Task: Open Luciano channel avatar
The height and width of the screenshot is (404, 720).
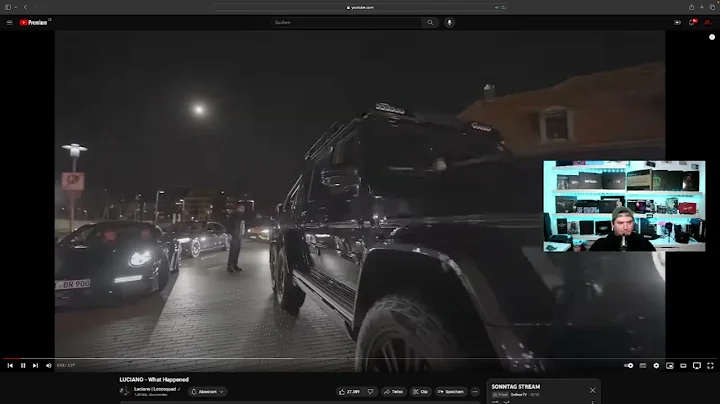Action: pyautogui.click(x=124, y=392)
